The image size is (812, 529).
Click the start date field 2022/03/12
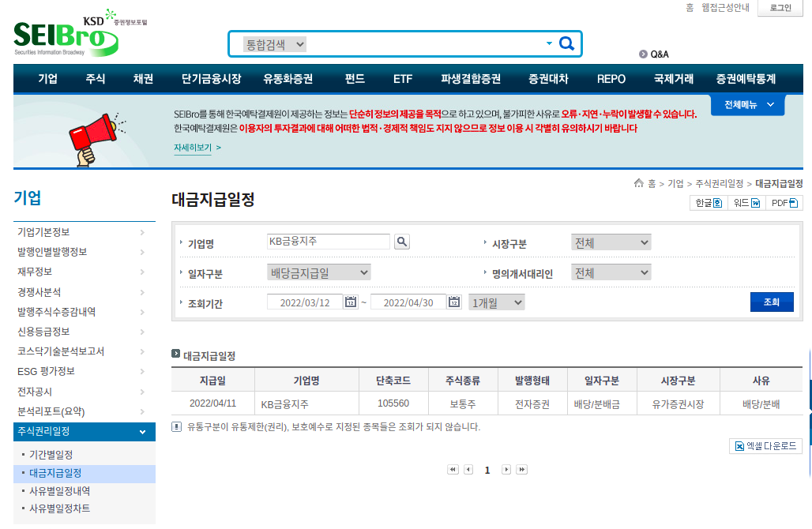coord(305,302)
